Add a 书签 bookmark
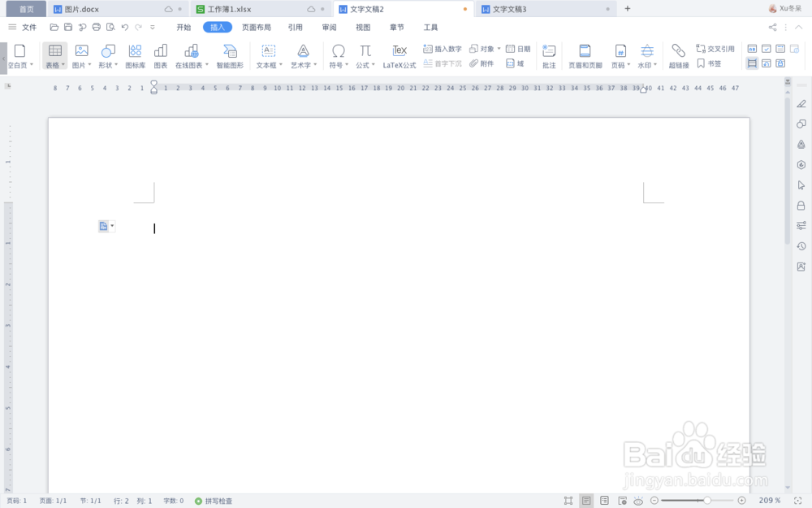This screenshot has height=508, width=812. (716, 62)
